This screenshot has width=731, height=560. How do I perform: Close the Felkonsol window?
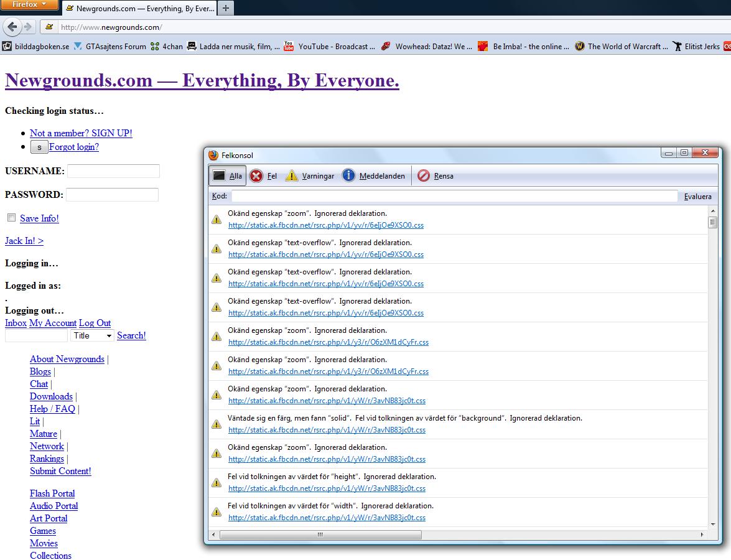click(x=705, y=152)
